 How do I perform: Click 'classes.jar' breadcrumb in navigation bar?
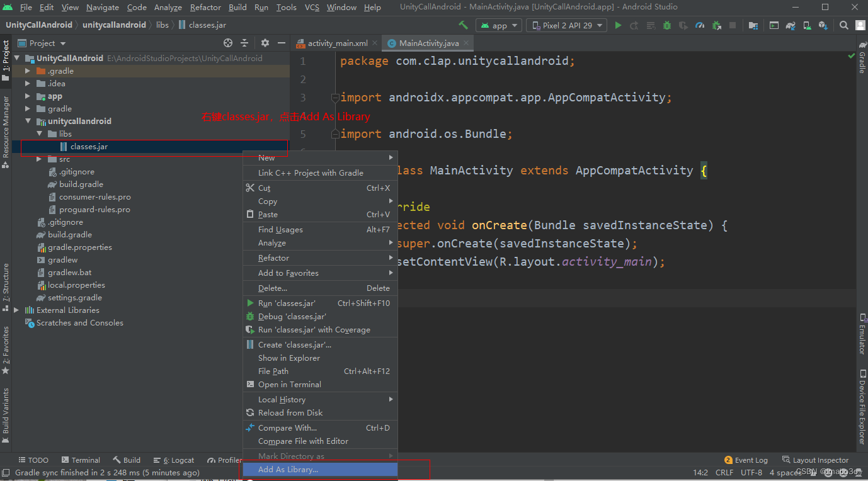point(203,25)
